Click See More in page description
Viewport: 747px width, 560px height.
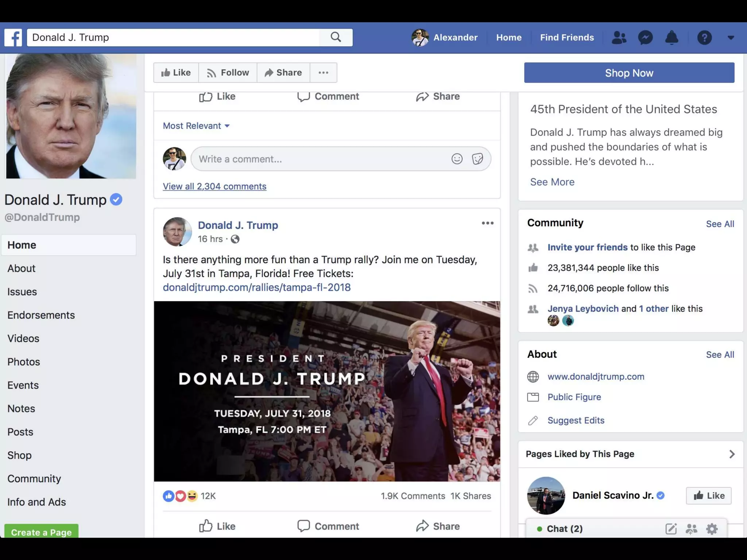click(552, 182)
